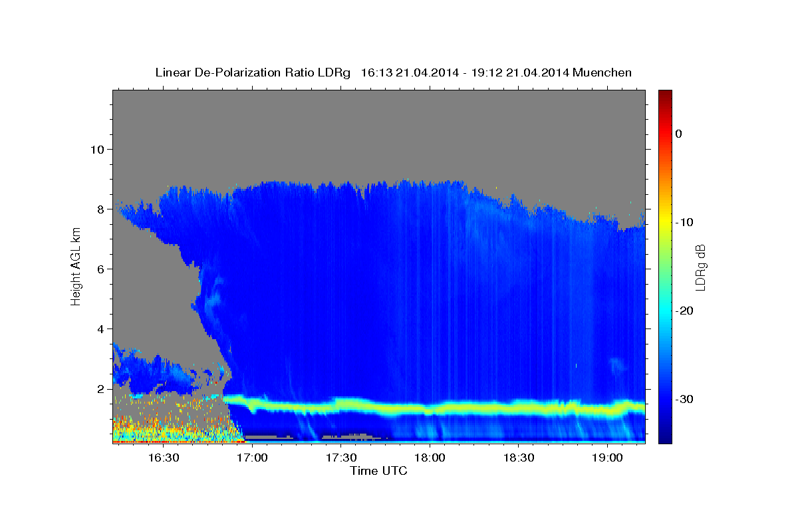Viewport: 798px width, 532px height.
Task: Click the blue -30 dB colorbar region
Action: click(665, 399)
